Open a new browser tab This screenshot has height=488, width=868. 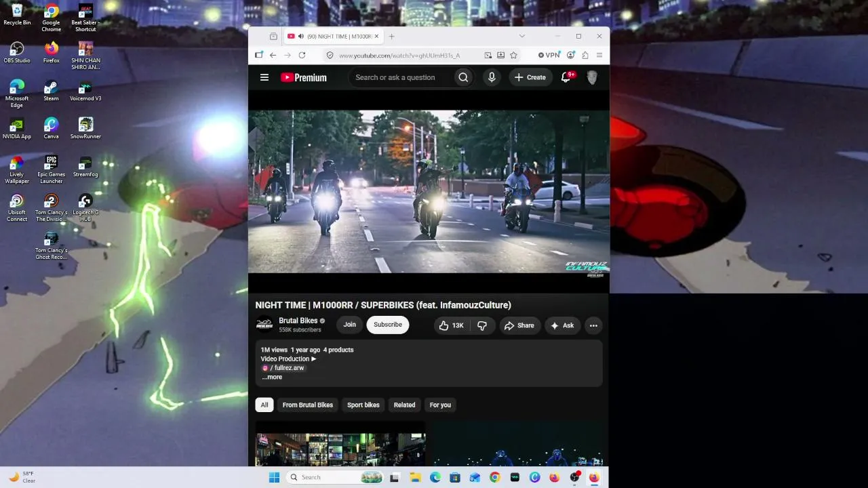click(x=391, y=36)
